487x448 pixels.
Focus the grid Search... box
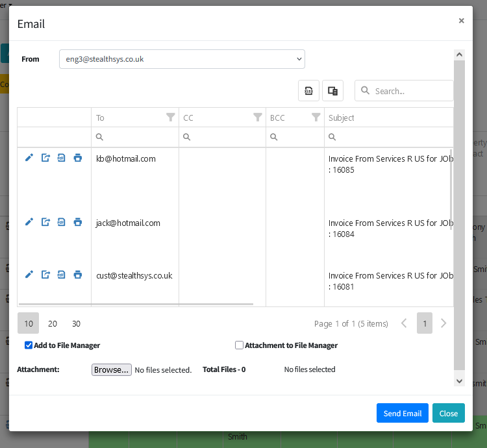tap(404, 91)
